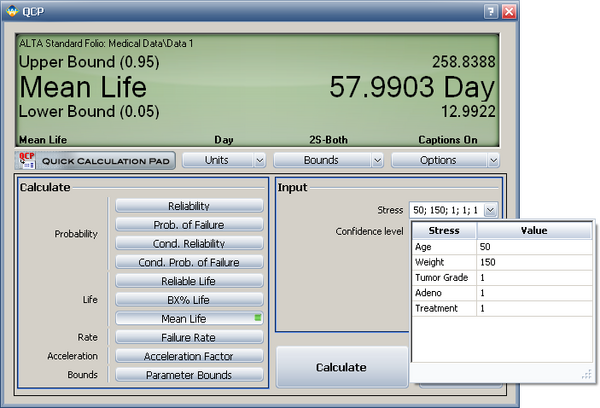The height and width of the screenshot is (408, 600).
Task: Collapse the Stress values dropdown arrow
Action: (490, 210)
